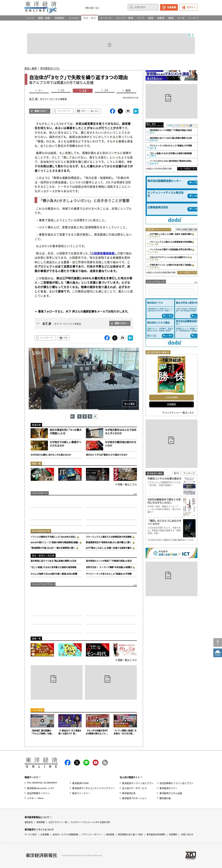222x868 pixels.
Task: Enlarge text with the A+ 拡大 button
Action: pos(95,111)
